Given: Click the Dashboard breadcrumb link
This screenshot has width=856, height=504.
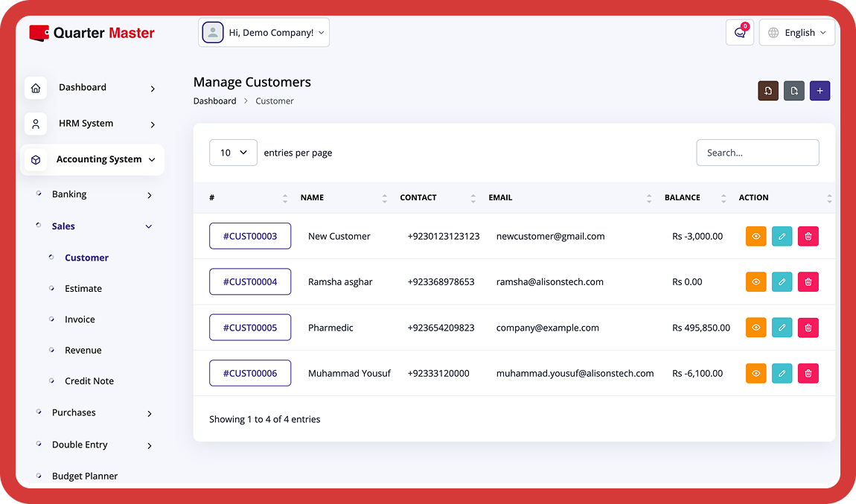Looking at the screenshot, I should 214,101.
